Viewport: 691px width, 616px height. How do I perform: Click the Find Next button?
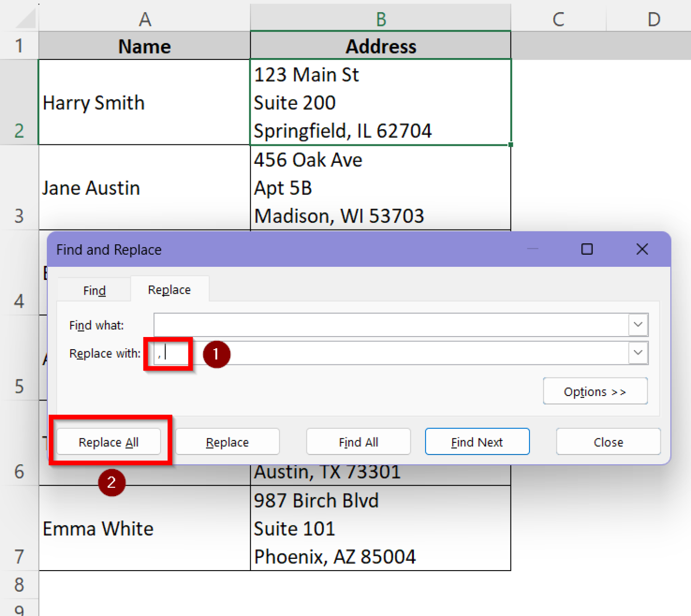point(477,442)
